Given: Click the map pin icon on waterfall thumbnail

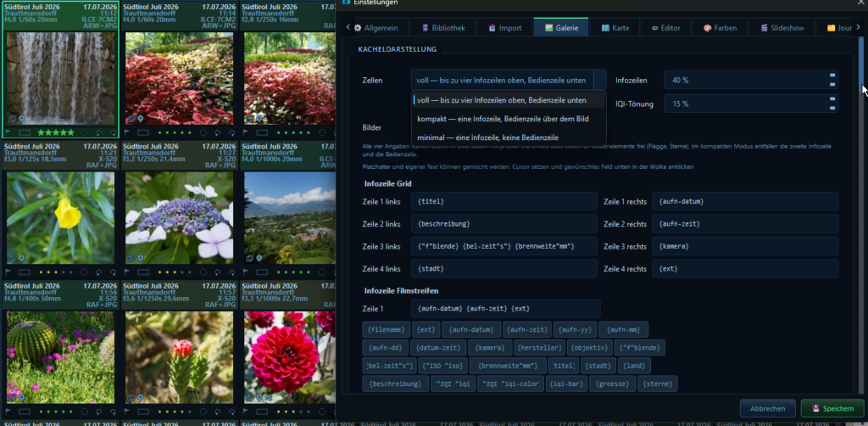Looking at the screenshot, I should tap(21, 119).
